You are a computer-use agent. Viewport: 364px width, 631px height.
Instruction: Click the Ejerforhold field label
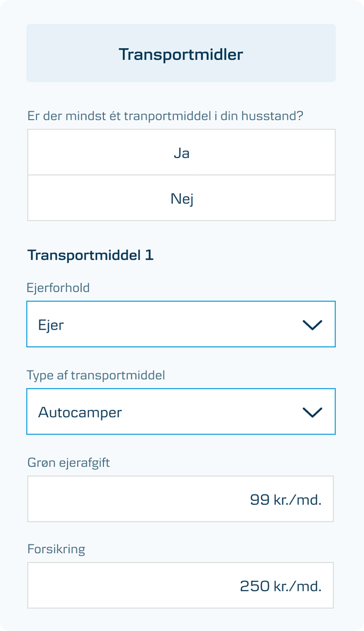coord(58,288)
